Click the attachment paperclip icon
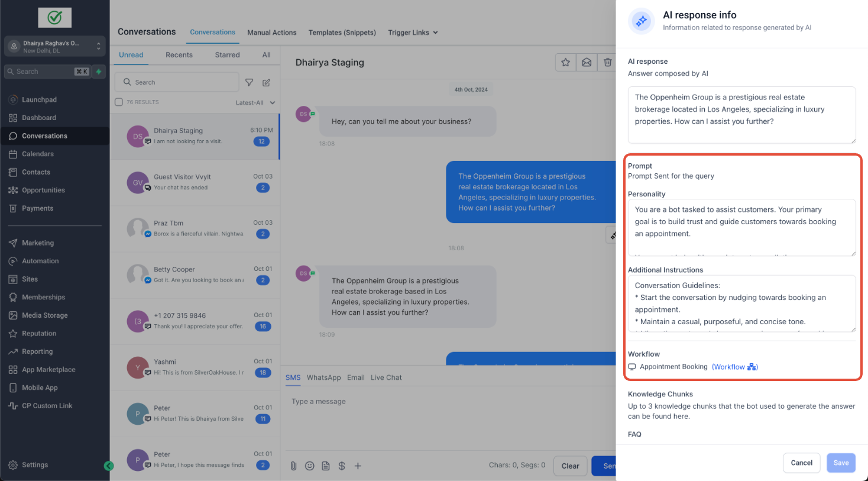 [293, 466]
